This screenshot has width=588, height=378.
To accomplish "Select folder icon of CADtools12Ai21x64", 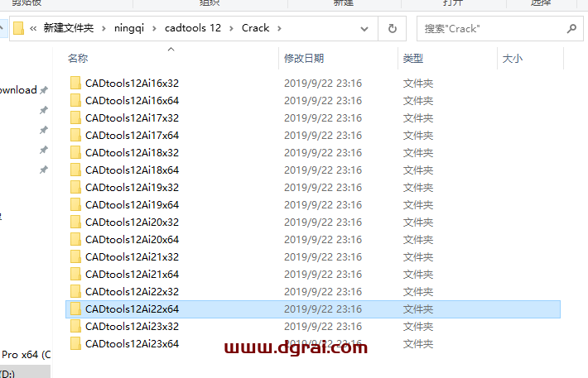I will coord(75,274).
